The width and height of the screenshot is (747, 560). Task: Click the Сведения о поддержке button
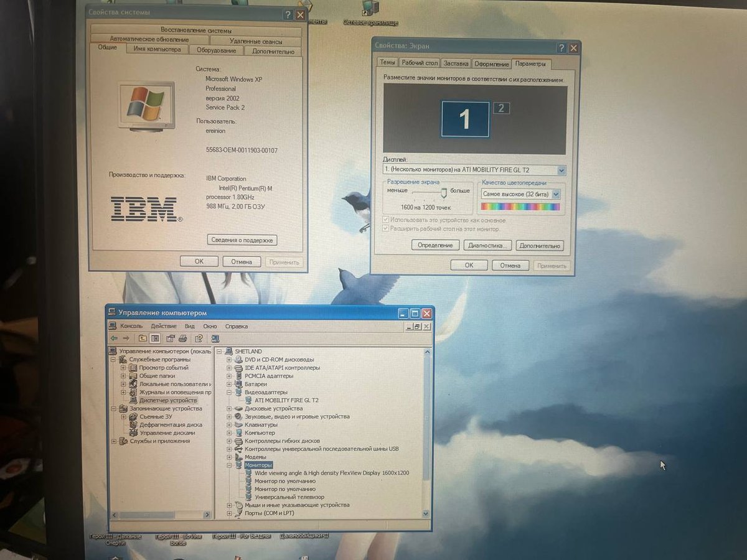242,240
